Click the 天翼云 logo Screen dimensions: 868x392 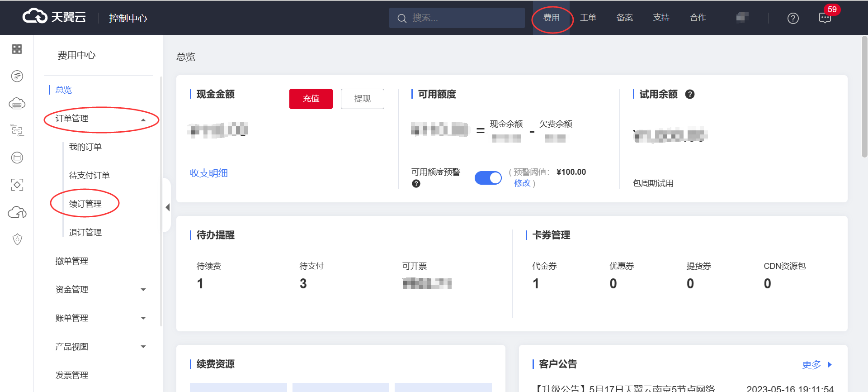pos(54,17)
